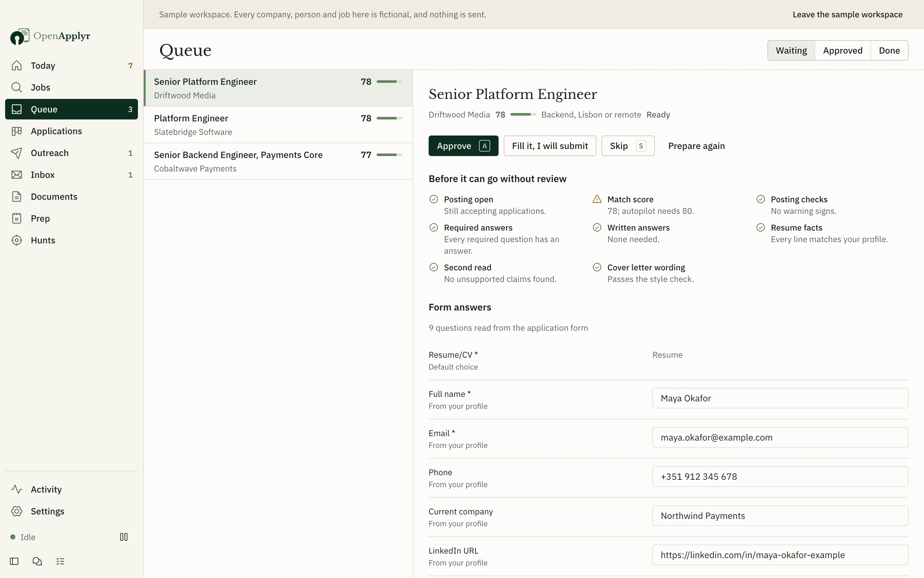This screenshot has height=578, width=924.
Task: Select the Senior Backend Engineer, Payments Core row
Action: (x=278, y=161)
